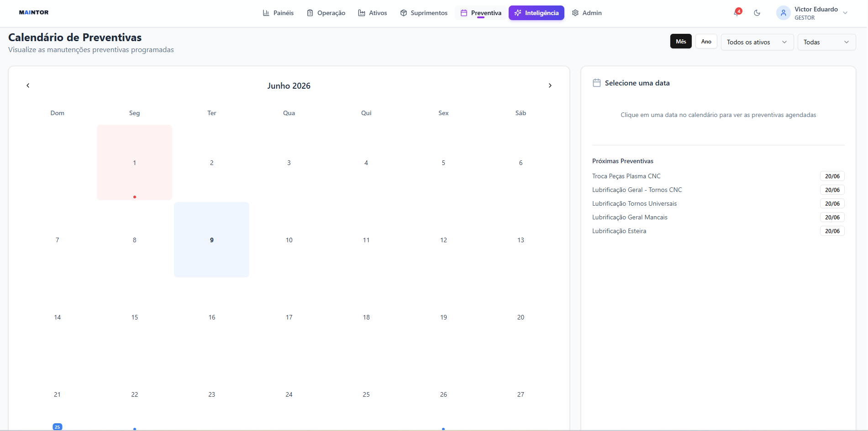The height and width of the screenshot is (431, 868).
Task: Click 20/06 badge of Lubrificação Esteira
Action: (x=832, y=231)
